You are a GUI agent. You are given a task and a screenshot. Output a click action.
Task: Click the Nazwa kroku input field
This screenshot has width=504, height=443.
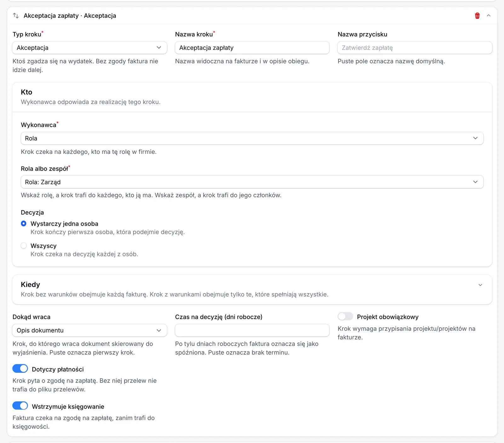tap(252, 48)
